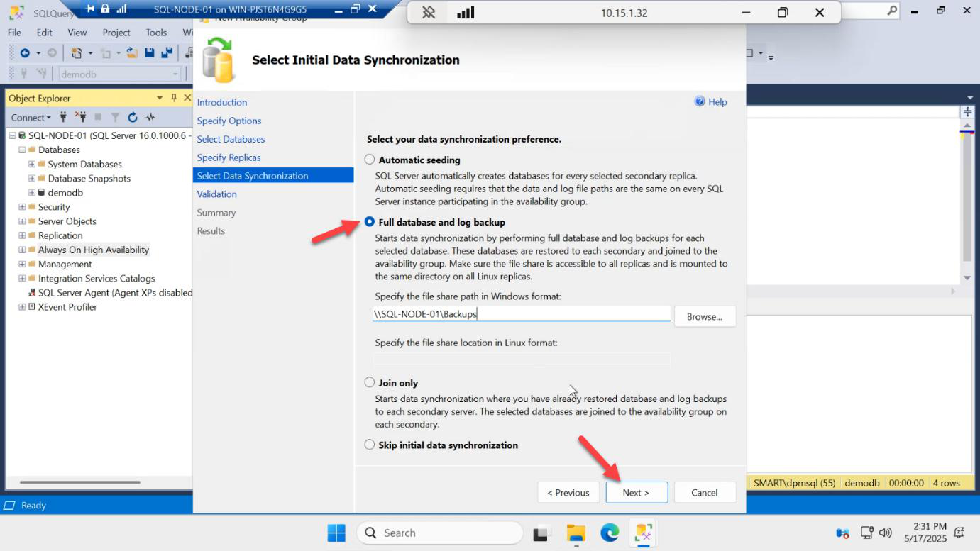
Task: Select Automatic seeding radio button
Action: pos(370,160)
